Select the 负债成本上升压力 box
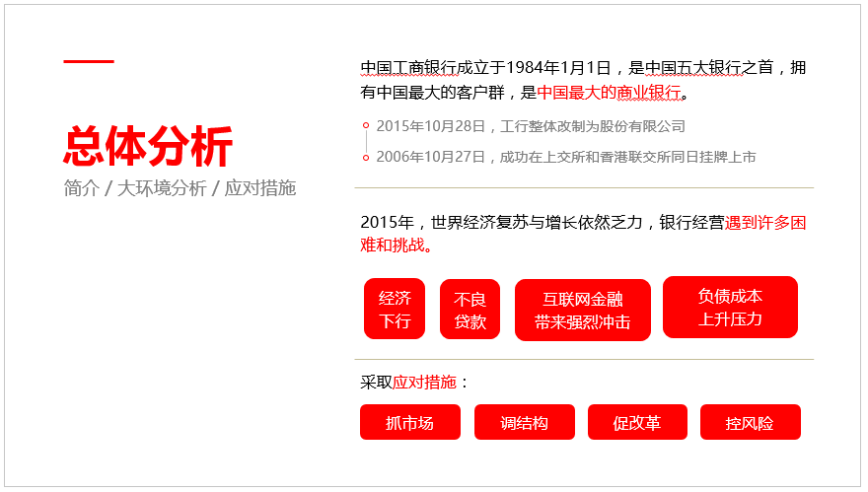 (730, 308)
